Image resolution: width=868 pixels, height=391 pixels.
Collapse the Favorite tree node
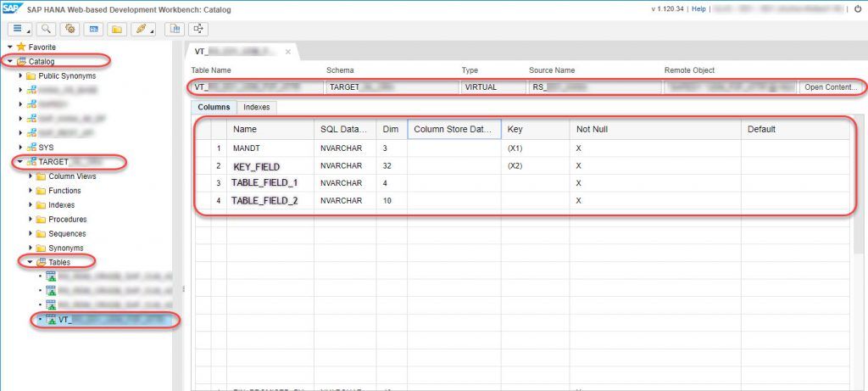pos(10,47)
